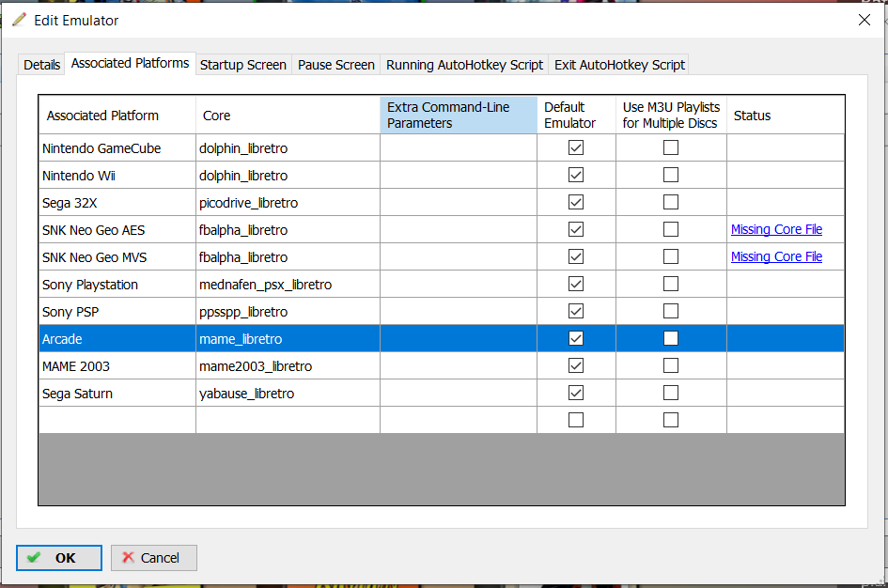Disable Default Emulator for SNK Neo Geo MVS
The width and height of the screenshot is (888, 588).
[x=576, y=256]
